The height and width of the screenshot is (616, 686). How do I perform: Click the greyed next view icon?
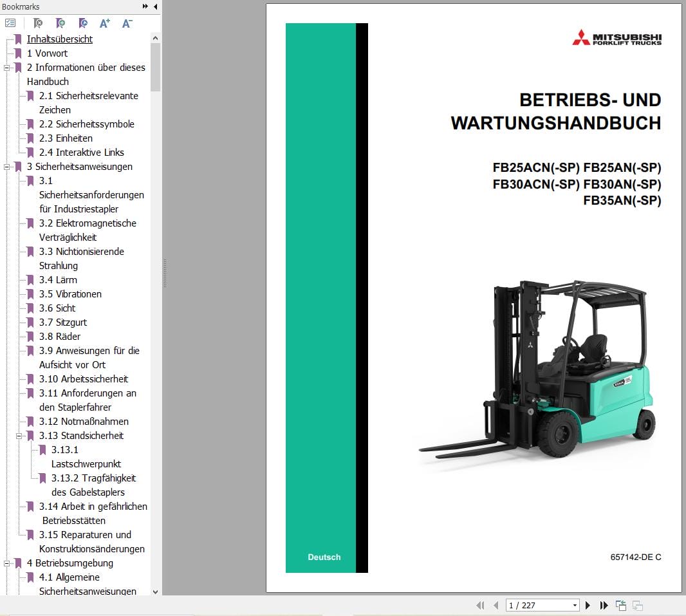[638, 606]
